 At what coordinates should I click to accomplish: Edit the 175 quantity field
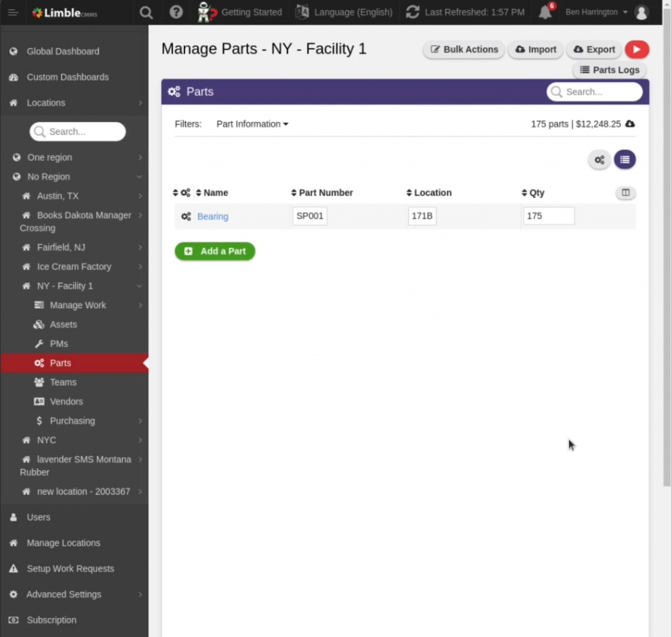(549, 216)
